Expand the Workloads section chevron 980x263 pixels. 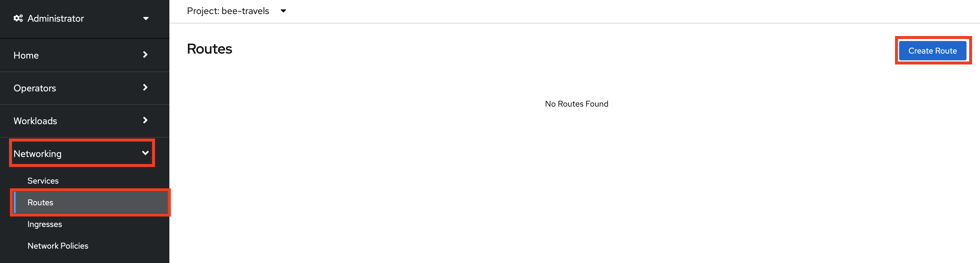pos(145,120)
